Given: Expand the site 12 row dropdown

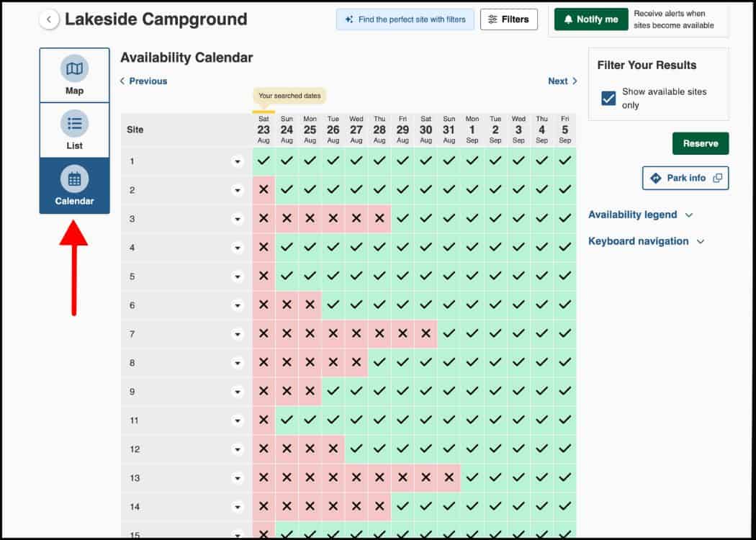Looking at the screenshot, I should [237, 450].
